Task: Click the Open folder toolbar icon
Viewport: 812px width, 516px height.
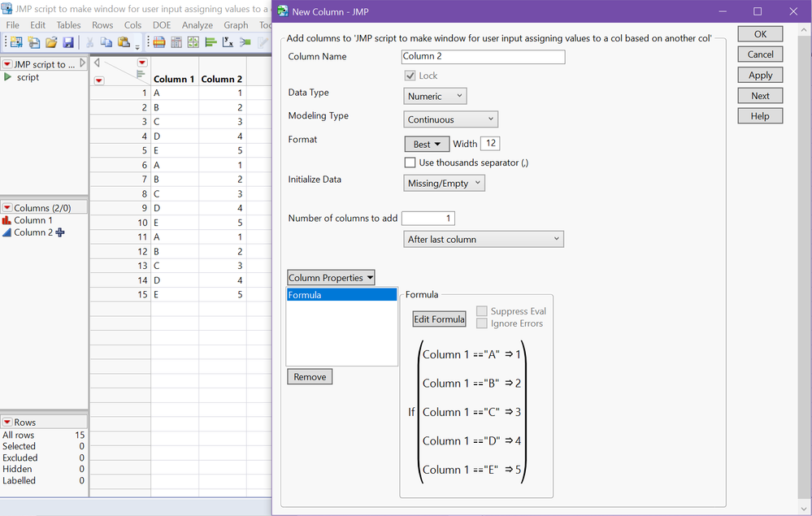Action: 51,42
